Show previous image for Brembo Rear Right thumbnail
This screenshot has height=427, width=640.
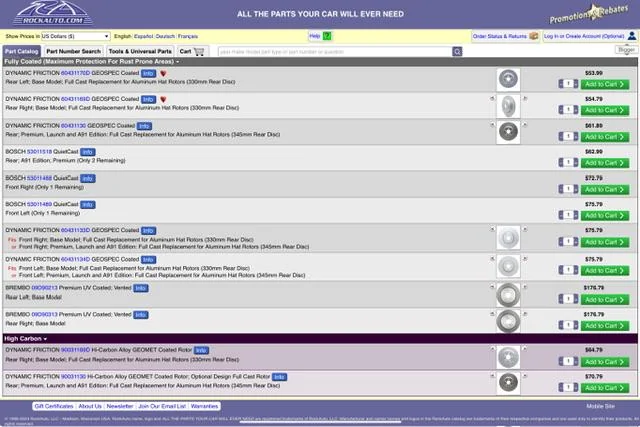pos(492,314)
